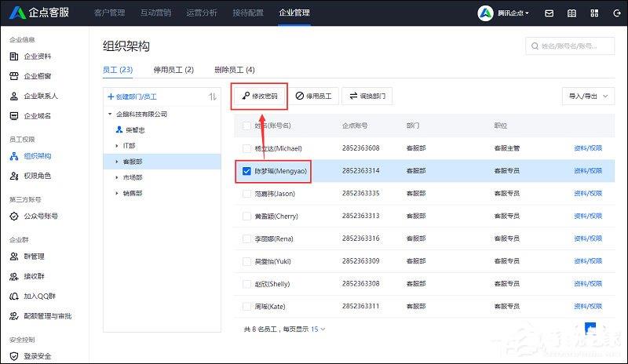
Task: Open 登录安全 shield icon
Action: pyautogui.click(x=14, y=356)
